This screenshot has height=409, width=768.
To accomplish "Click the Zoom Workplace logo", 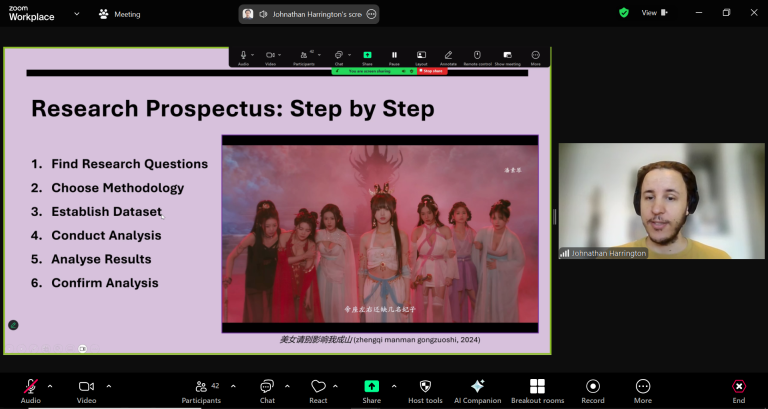I will click(x=31, y=14).
